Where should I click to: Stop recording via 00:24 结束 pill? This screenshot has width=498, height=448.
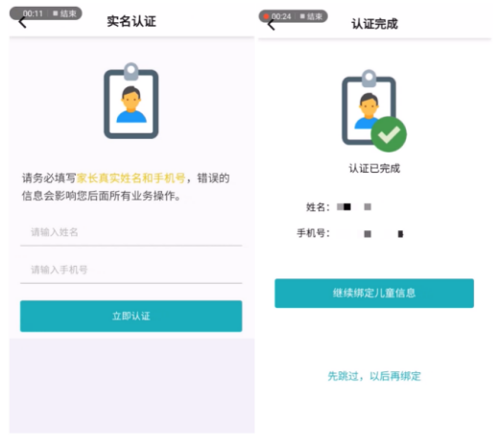(x=311, y=16)
